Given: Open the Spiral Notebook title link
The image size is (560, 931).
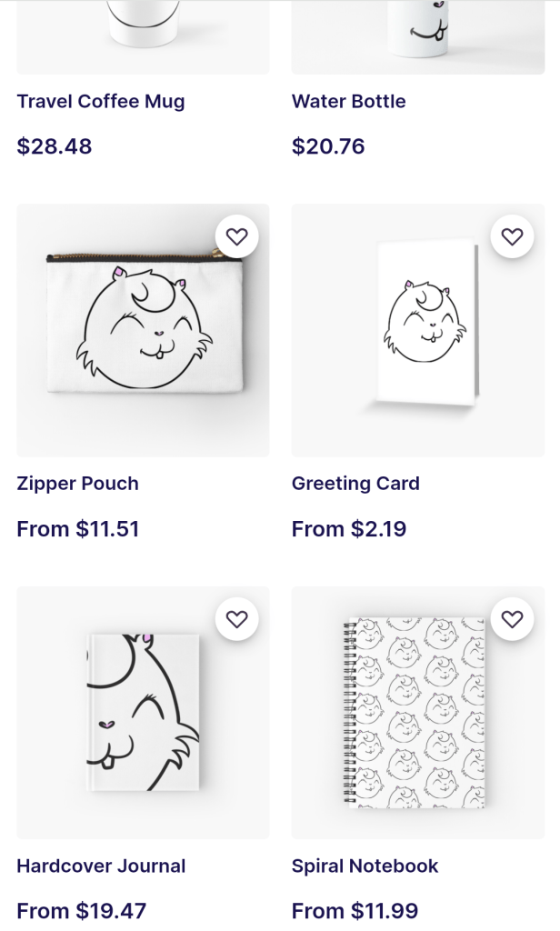Looking at the screenshot, I should point(365,866).
